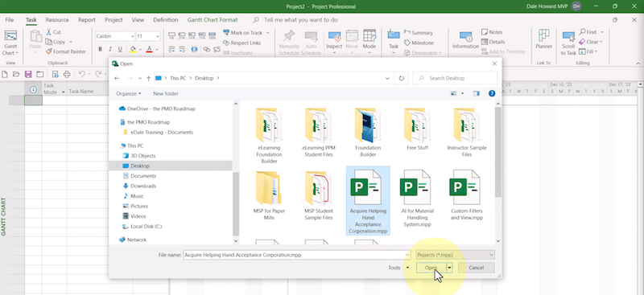The height and width of the screenshot is (295, 644).
Task: Mark task 100% complete
Action: pyautogui.click(x=212, y=36)
